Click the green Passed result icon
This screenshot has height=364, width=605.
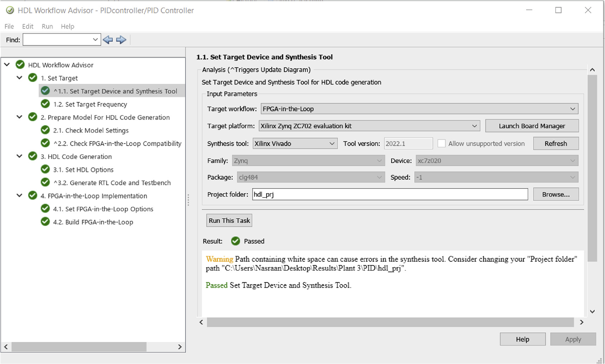click(235, 241)
